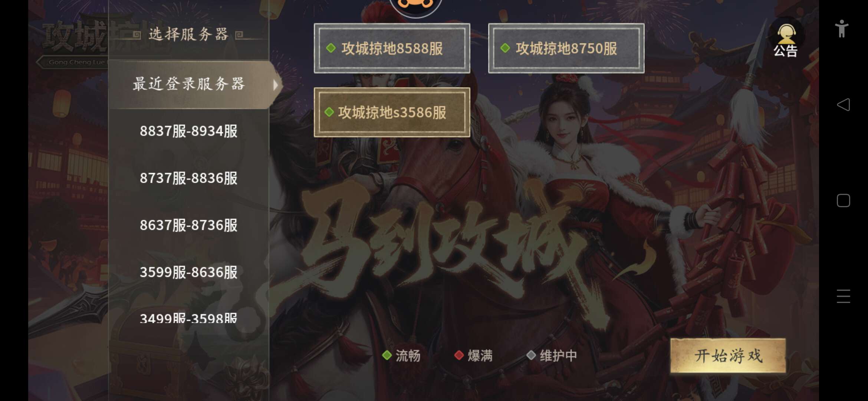Click green status diamond on 8588服

pyautogui.click(x=331, y=48)
